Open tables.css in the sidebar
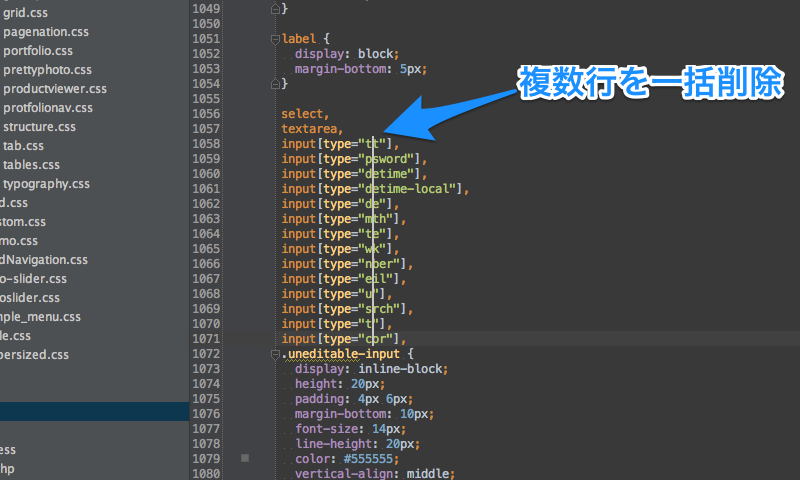800x480 pixels. coord(31,164)
